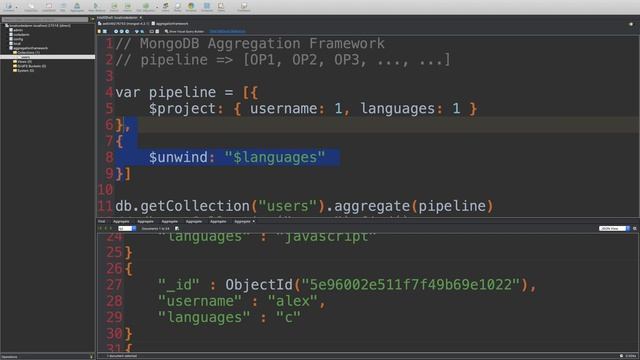Open the JSON View mode dropdown
The image size is (640, 360).
coord(614,229)
